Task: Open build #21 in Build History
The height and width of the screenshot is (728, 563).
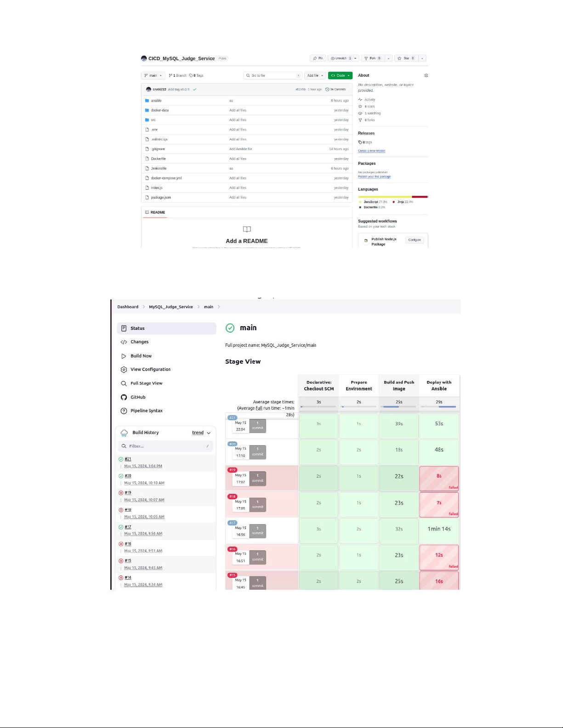Action: (x=128, y=459)
